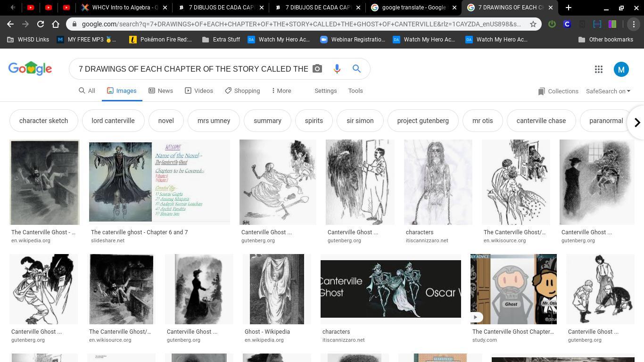This screenshot has height=362, width=644.
Task: Open the green power button extension
Action: pos(552,24)
